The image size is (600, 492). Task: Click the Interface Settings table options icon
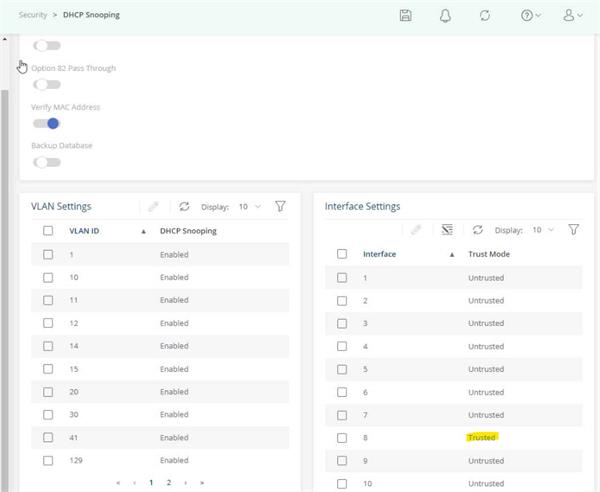point(447,230)
